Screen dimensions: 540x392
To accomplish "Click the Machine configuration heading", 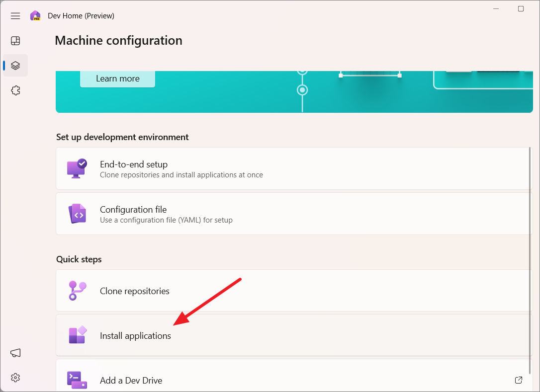I will click(x=118, y=41).
